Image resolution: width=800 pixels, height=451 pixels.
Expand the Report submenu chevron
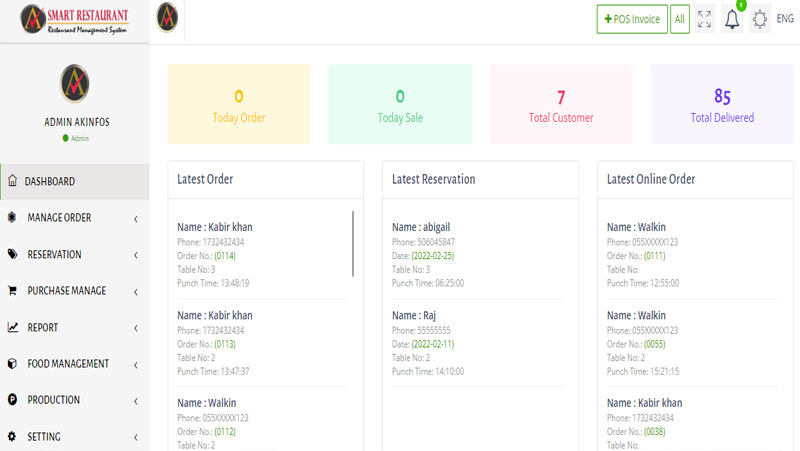pos(135,328)
